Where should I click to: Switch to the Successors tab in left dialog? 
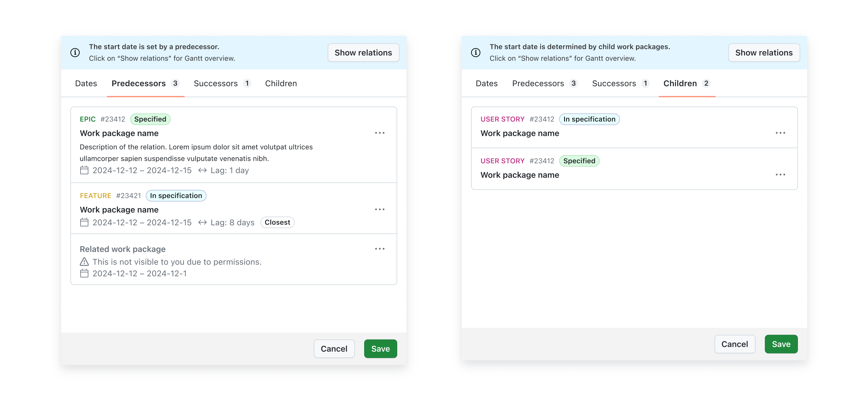(x=216, y=83)
